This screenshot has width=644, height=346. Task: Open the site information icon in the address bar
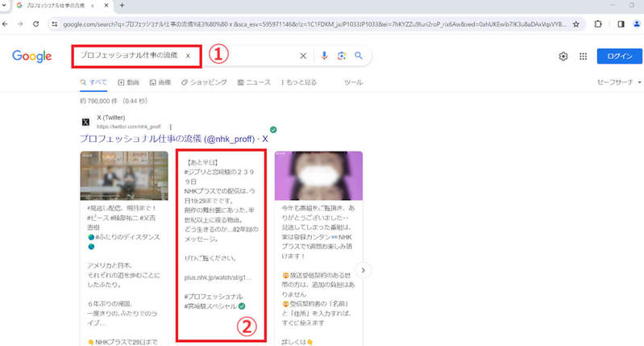pos(55,25)
